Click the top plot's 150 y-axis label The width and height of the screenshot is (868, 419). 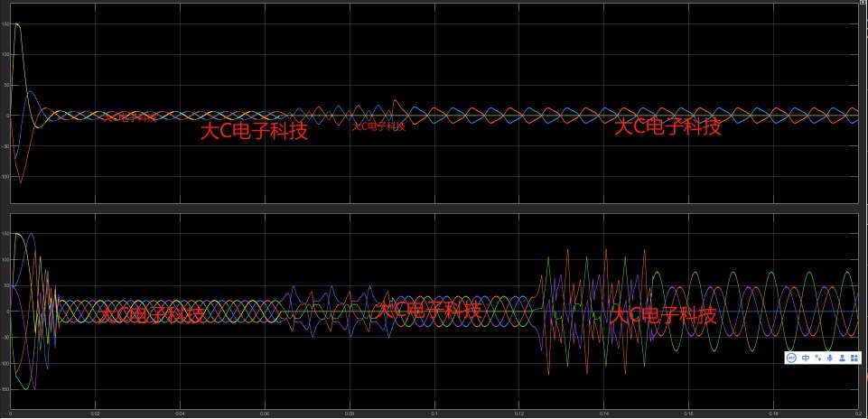[5, 23]
